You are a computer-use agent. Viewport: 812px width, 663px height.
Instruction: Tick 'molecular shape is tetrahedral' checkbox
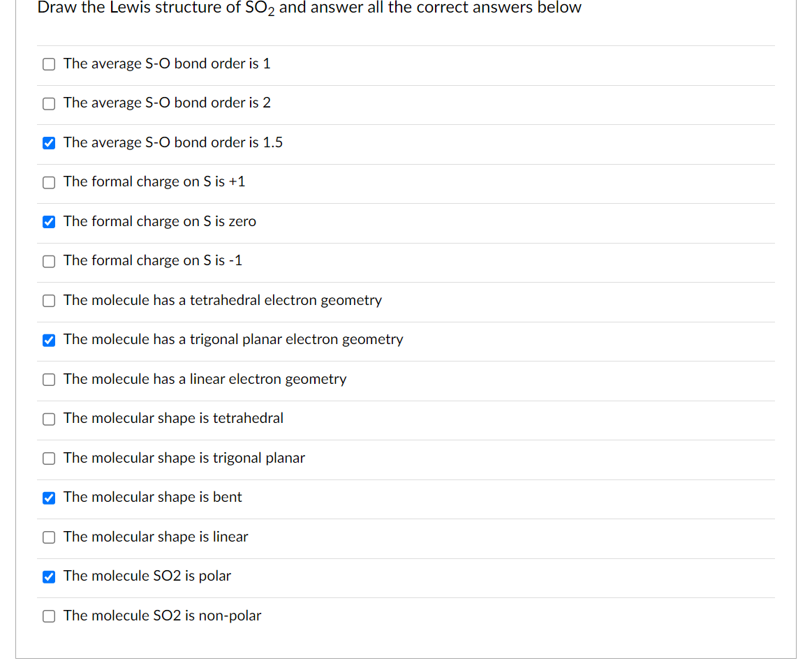[x=49, y=419]
